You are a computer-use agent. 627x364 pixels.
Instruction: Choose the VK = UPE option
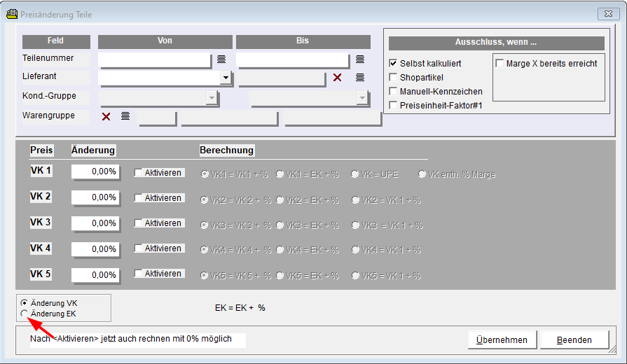tap(354, 174)
